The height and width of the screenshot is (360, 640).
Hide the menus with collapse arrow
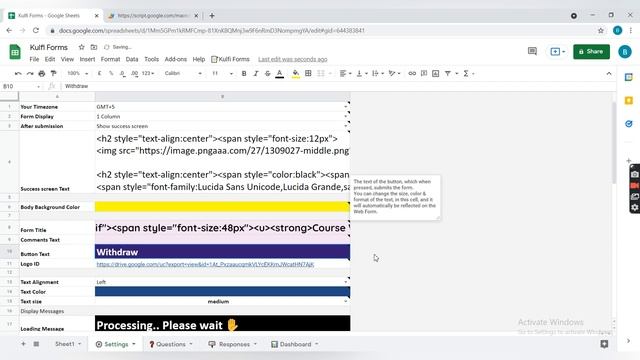tap(609, 73)
